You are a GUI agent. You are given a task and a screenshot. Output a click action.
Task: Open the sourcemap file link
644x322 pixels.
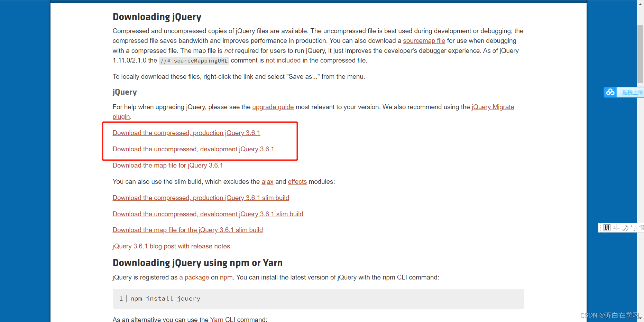(424, 41)
